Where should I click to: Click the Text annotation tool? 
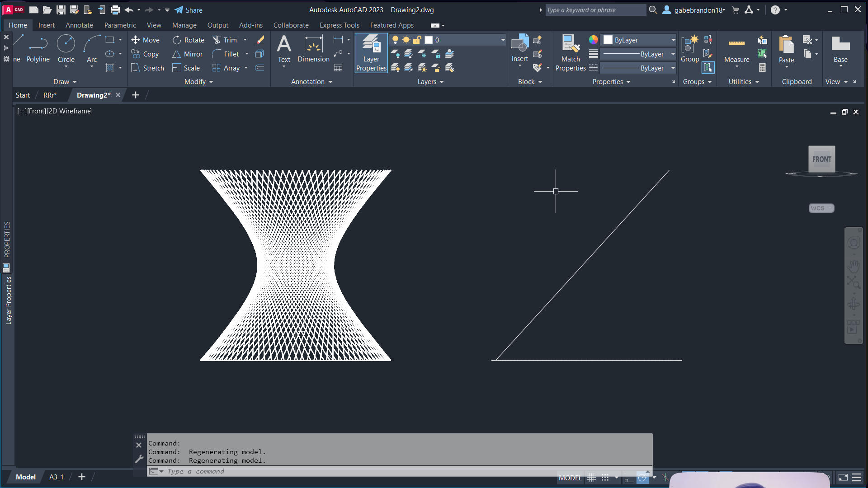point(284,44)
